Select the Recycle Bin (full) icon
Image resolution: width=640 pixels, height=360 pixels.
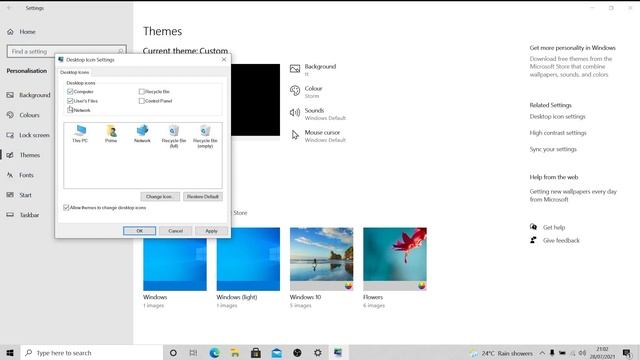(173, 136)
